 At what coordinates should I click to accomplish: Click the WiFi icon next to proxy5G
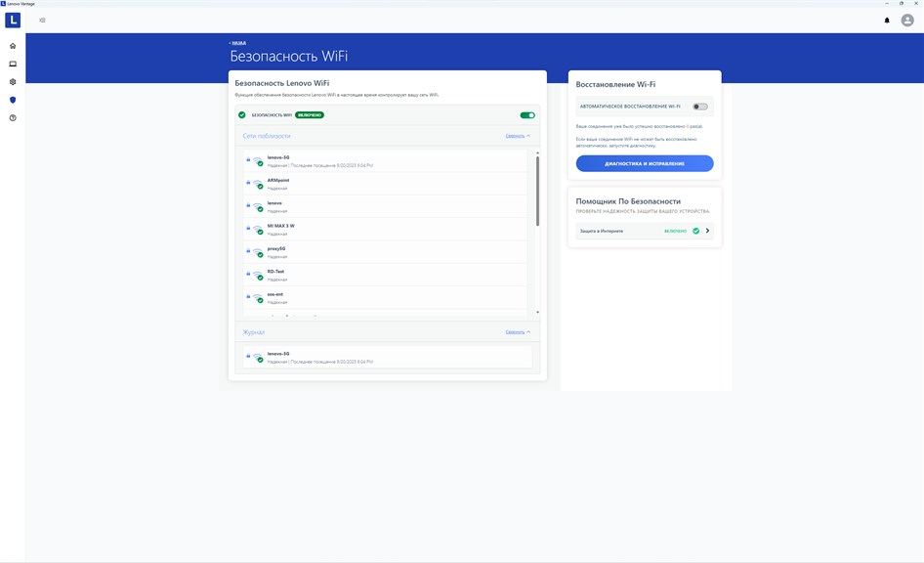point(258,252)
